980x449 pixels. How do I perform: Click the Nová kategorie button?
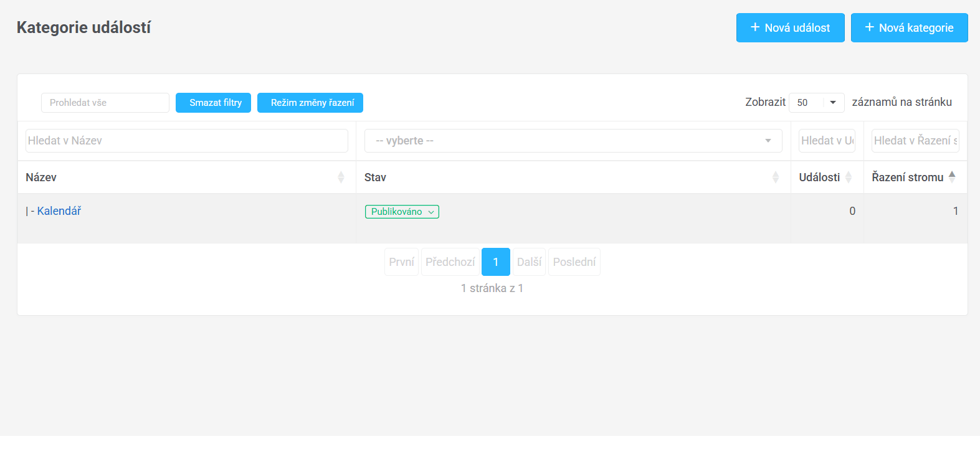(909, 28)
